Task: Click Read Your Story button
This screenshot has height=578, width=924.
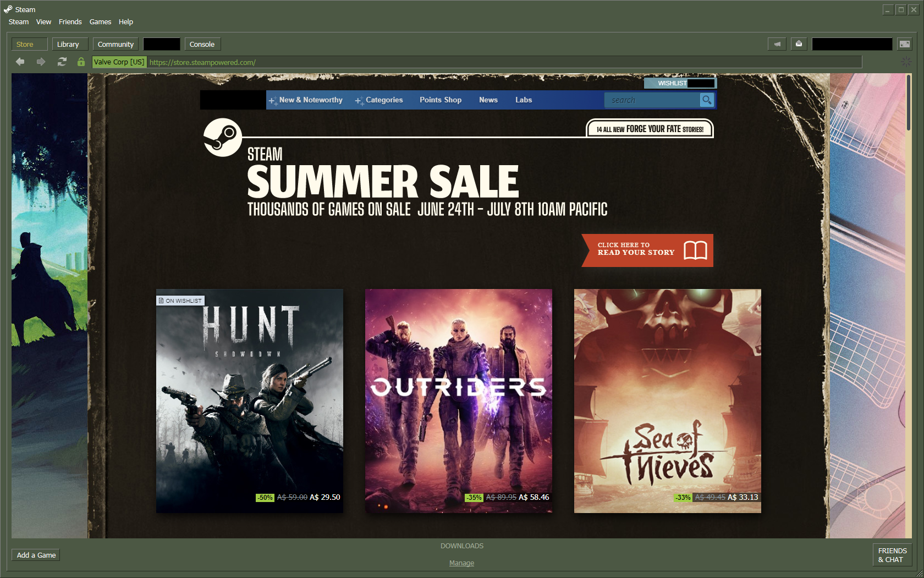Action: 647,250
